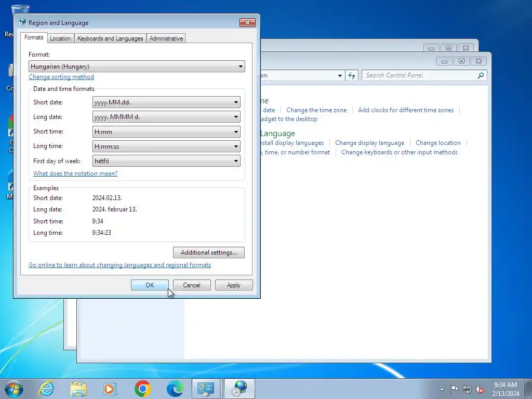Viewport: 532px width, 399px height.
Task: Click Additional settings button
Action: [x=209, y=252]
